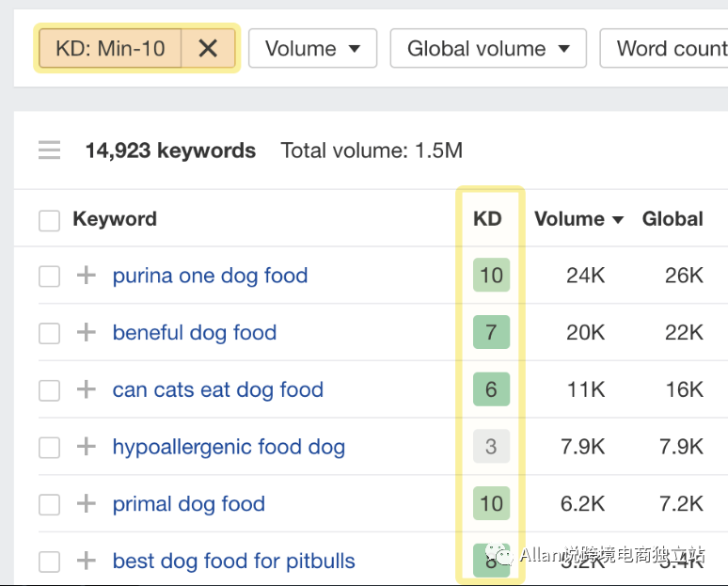Screen dimensions: 728x586
Task: Add can cats eat dog food via plus
Action: [87, 389]
